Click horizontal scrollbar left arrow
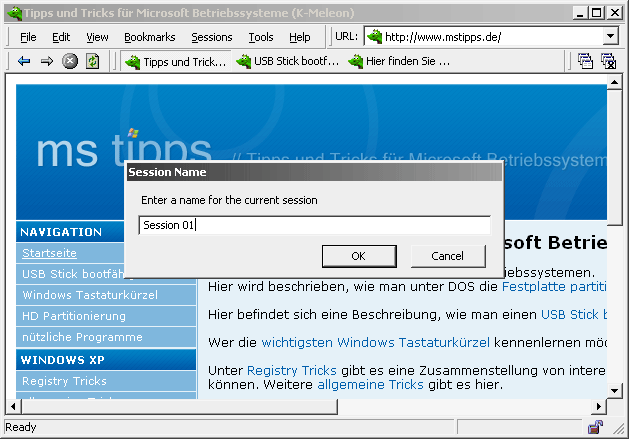The height and width of the screenshot is (439, 629). click(x=13, y=406)
